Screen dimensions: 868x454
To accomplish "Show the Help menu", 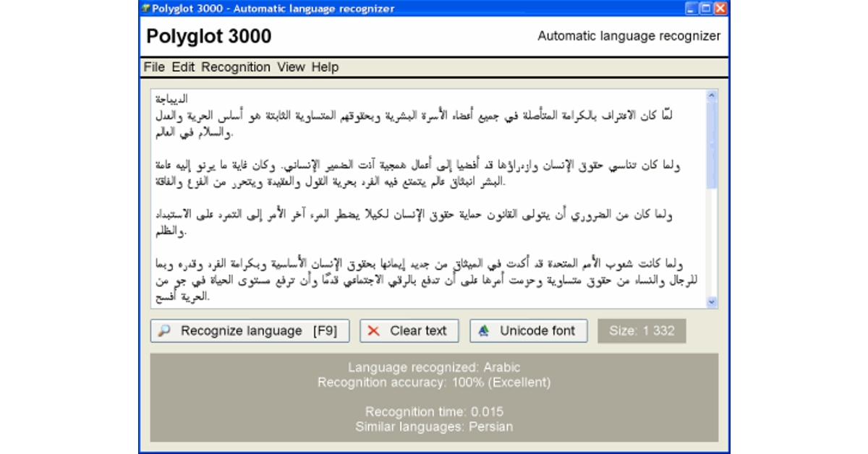I will point(325,67).
